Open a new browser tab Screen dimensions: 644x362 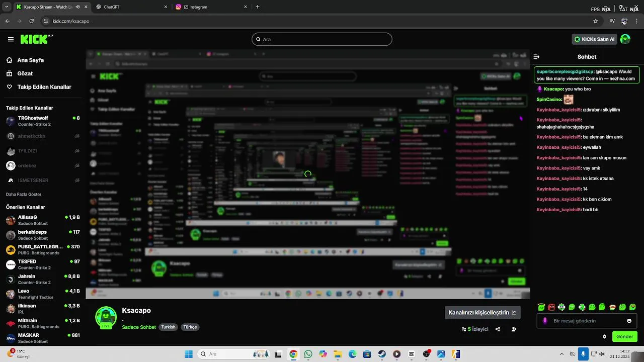pos(258,7)
